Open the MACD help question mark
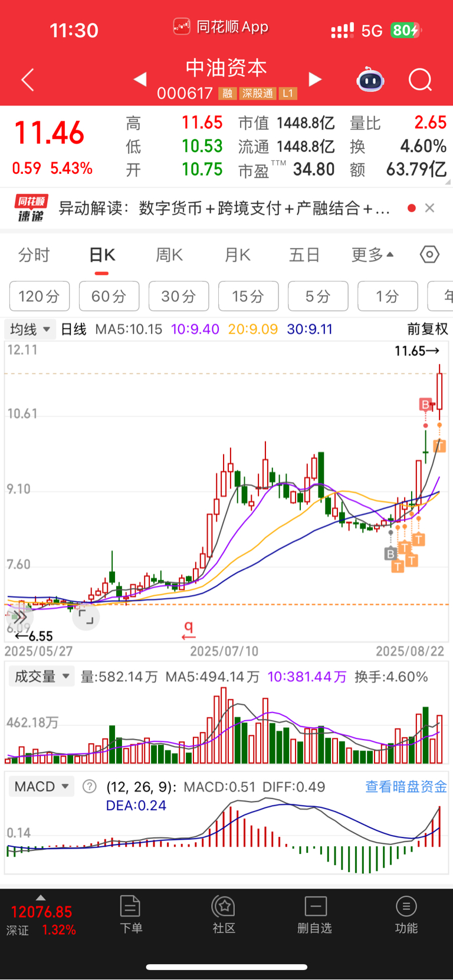This screenshot has width=453, height=980. tap(90, 787)
